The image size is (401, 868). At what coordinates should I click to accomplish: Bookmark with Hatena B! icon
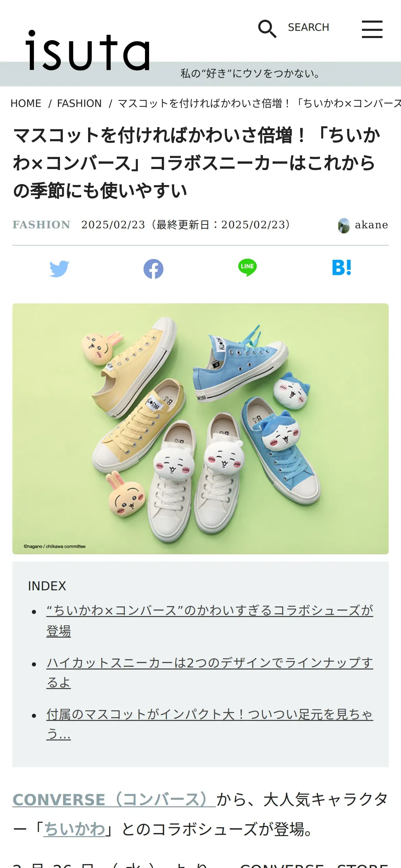click(342, 267)
